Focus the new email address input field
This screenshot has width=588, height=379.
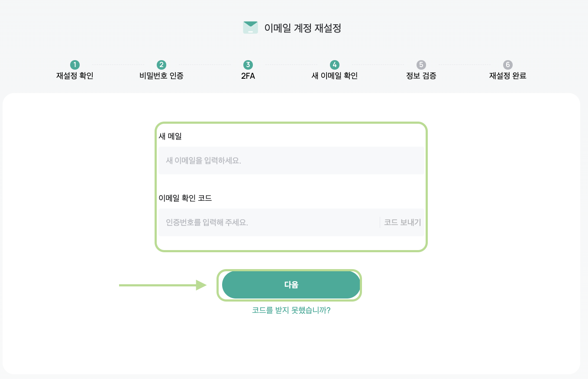point(291,161)
